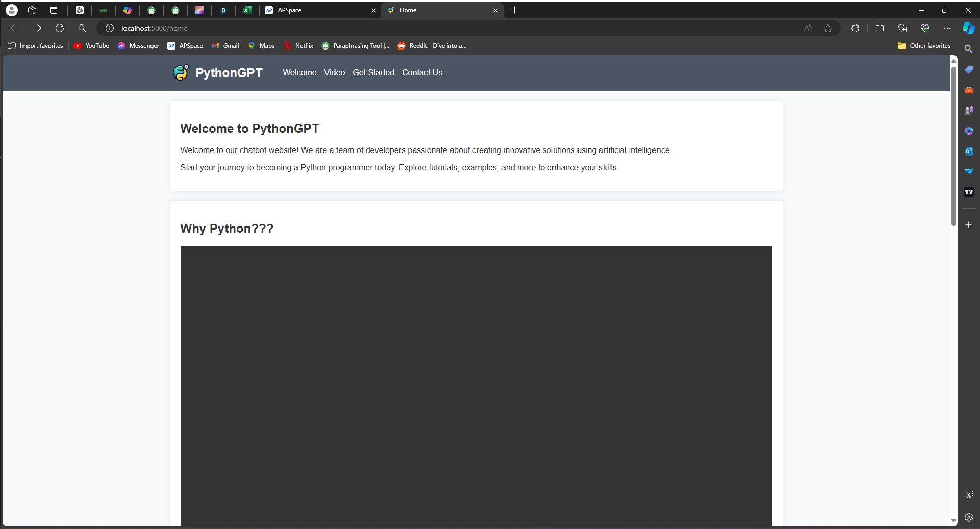
Task: Click the search icon beside refresh
Action: coord(82,28)
